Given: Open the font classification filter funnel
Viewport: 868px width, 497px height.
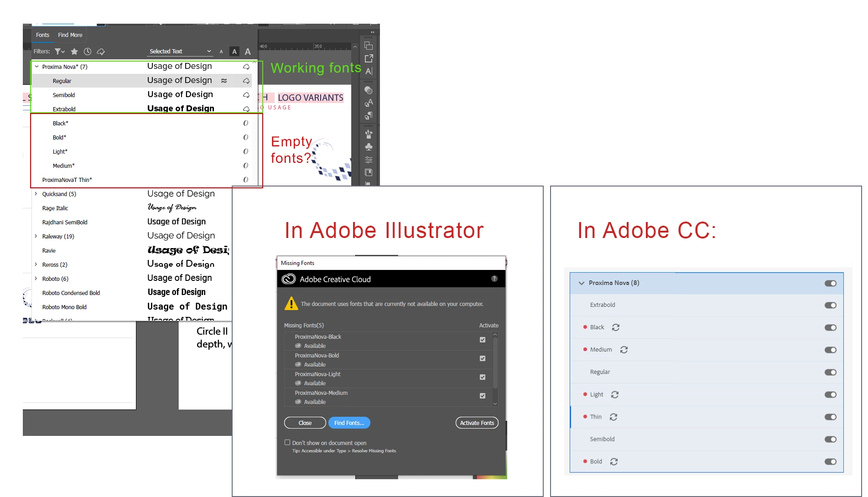Looking at the screenshot, I should coord(59,52).
